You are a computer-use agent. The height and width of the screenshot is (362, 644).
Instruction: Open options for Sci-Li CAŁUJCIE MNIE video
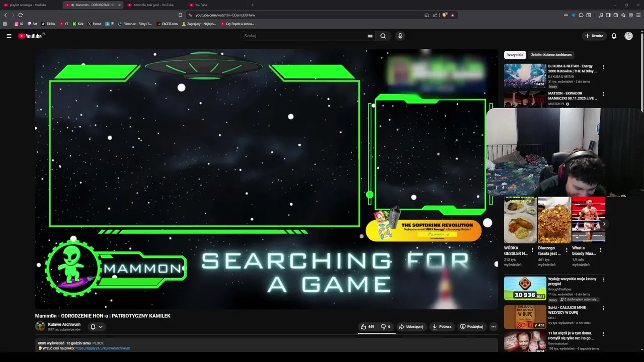[x=603, y=308]
